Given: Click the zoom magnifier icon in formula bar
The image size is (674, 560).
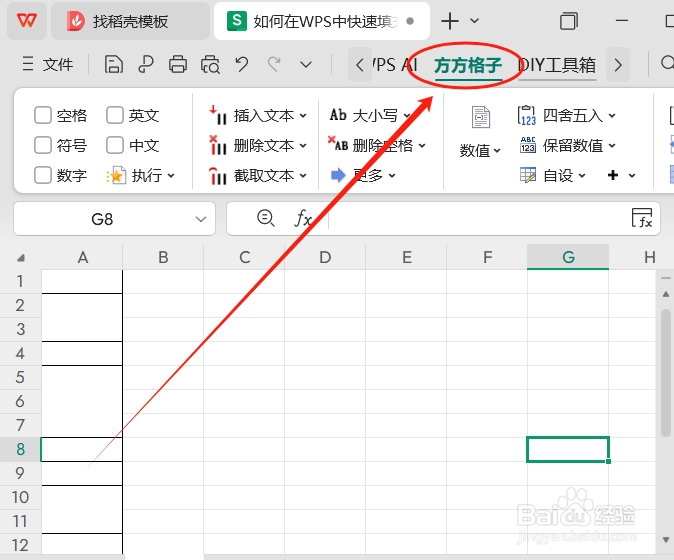Looking at the screenshot, I should pyautogui.click(x=265, y=218).
